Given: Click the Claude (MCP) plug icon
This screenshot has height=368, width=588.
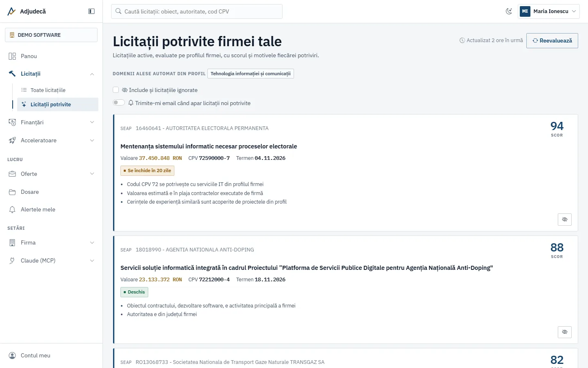Looking at the screenshot, I should coord(12,260).
